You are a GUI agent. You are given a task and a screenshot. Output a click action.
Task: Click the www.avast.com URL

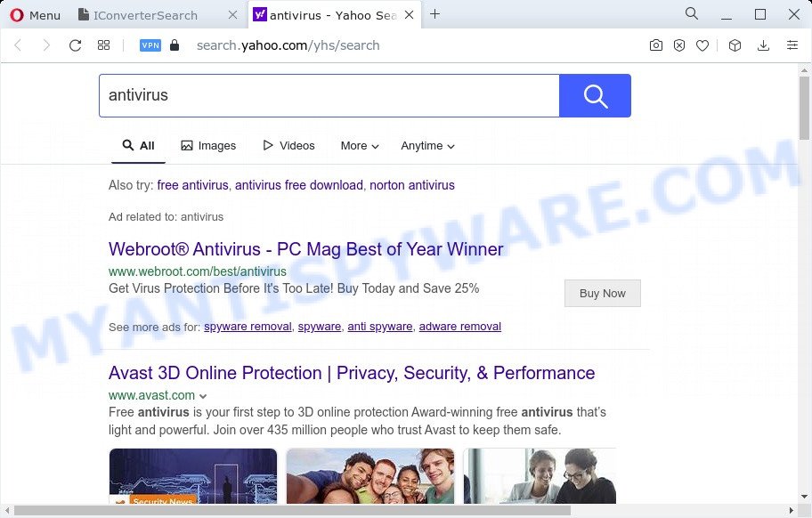151,395
